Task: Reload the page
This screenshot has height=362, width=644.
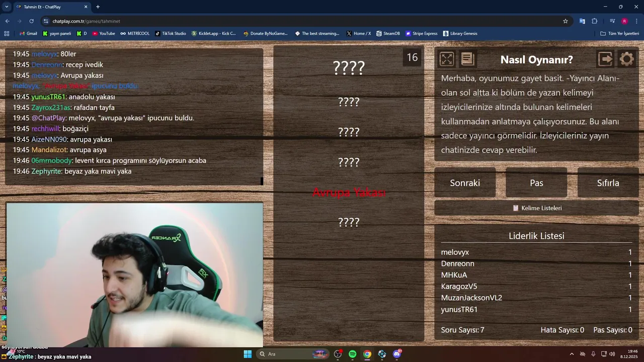Action: tap(31, 21)
